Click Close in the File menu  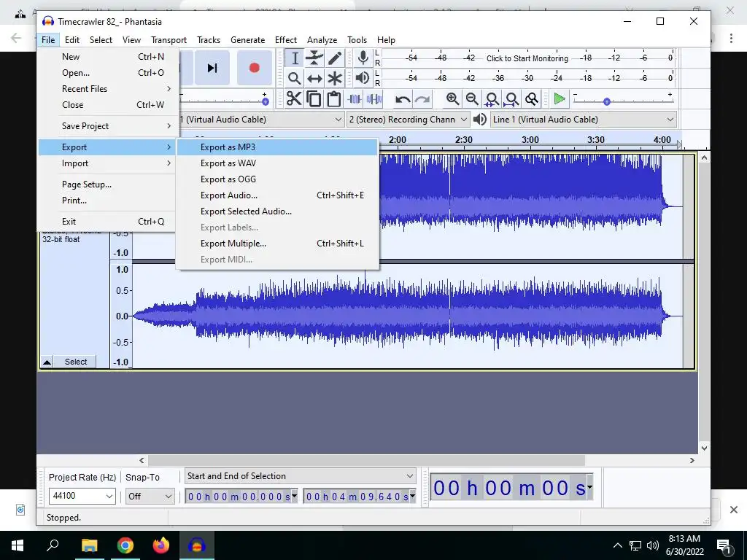pyautogui.click(x=109, y=105)
